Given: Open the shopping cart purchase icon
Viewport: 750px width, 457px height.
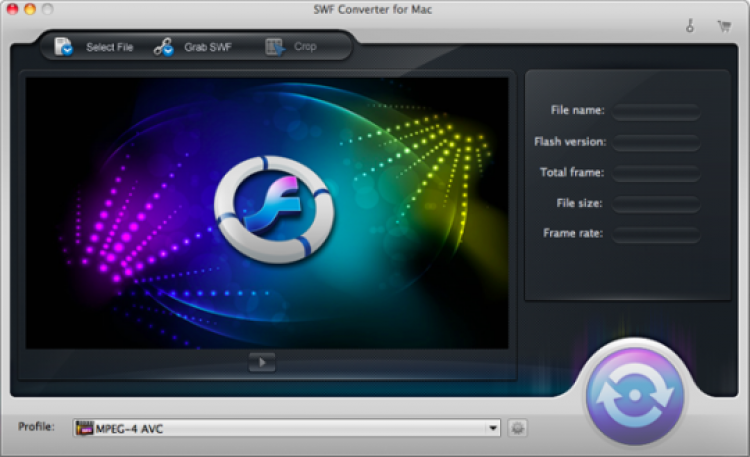Looking at the screenshot, I should 723,26.
